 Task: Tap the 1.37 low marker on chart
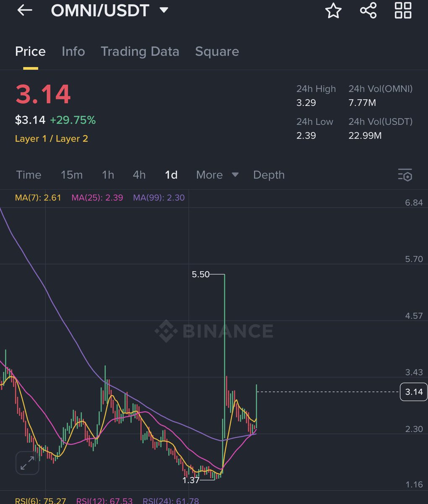pyautogui.click(x=191, y=480)
